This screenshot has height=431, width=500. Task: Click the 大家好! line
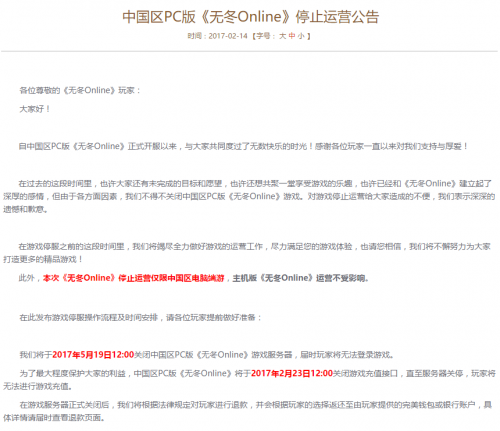pyautogui.click(x=35, y=109)
